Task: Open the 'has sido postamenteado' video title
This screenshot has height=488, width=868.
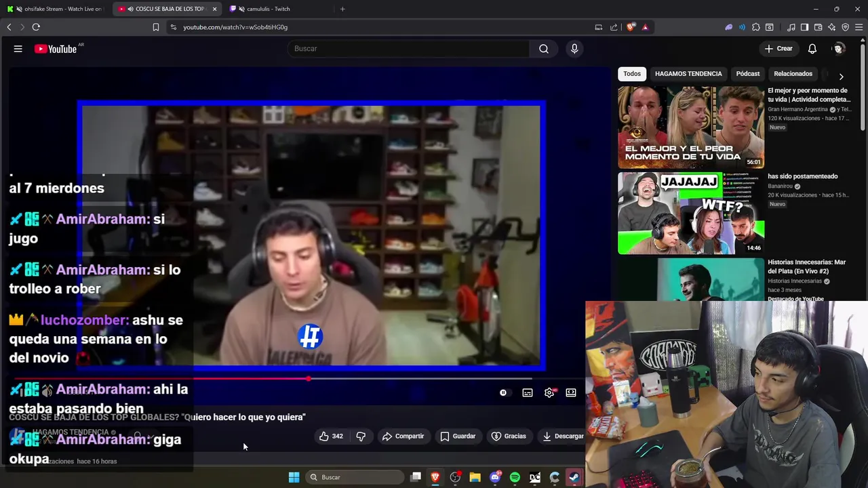Action: point(802,176)
